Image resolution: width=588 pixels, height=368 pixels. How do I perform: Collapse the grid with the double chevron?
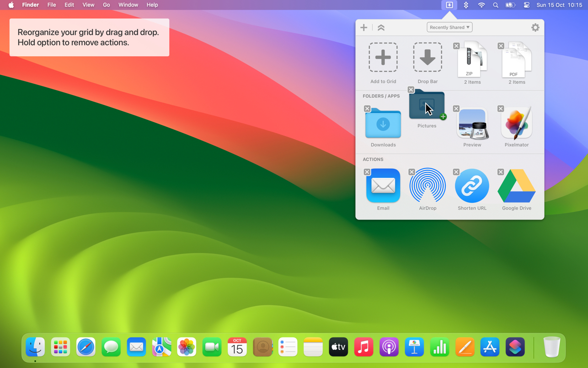[381, 27]
